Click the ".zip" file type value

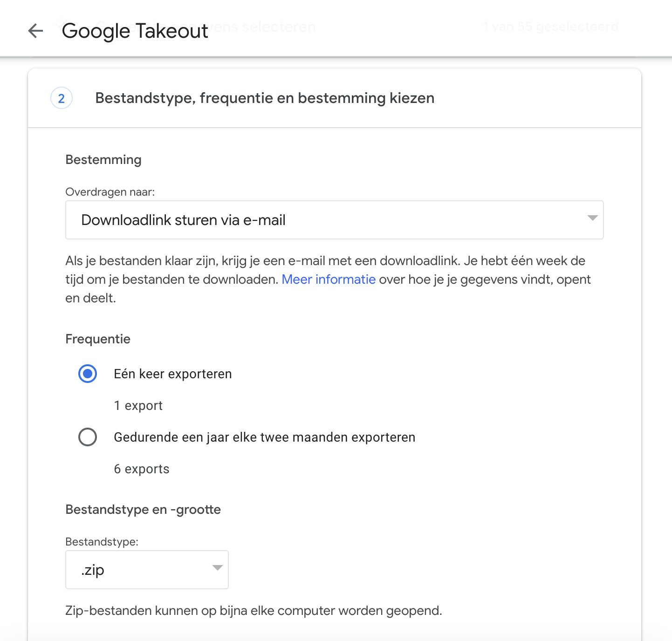93,570
